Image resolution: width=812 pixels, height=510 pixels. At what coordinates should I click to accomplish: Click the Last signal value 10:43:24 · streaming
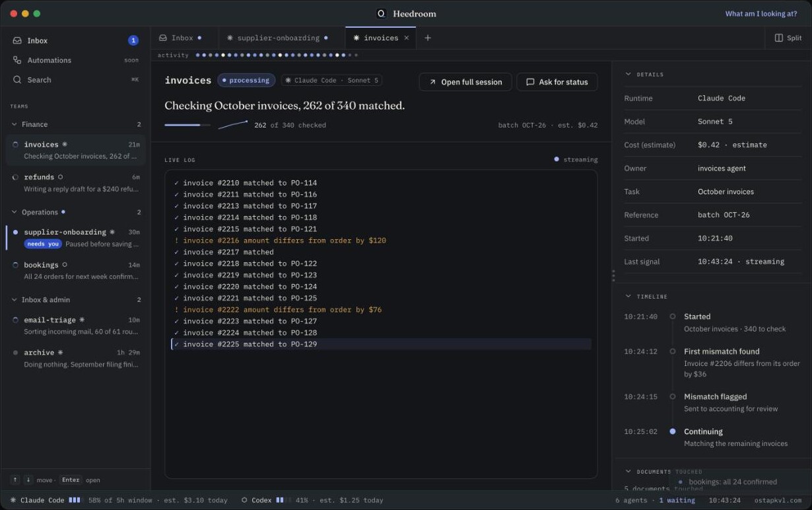(x=741, y=262)
